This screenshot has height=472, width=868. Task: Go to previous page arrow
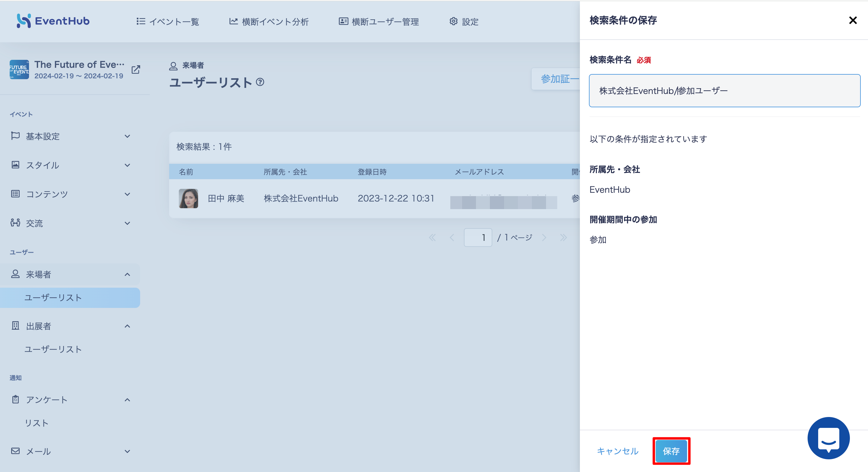point(452,238)
